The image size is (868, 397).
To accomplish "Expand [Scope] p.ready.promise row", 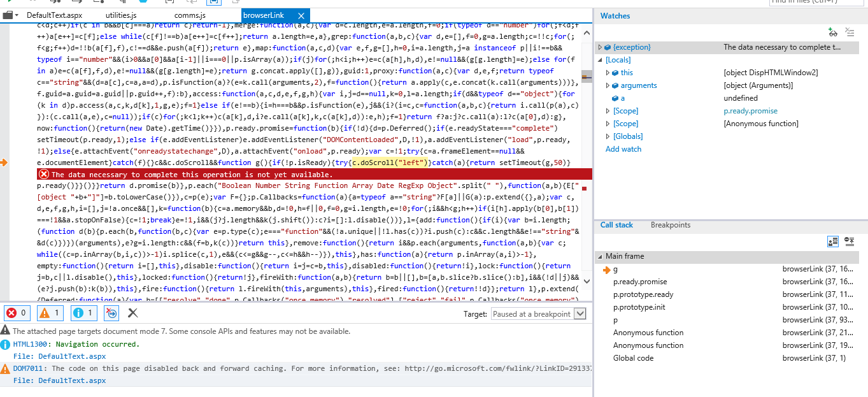I will point(608,111).
